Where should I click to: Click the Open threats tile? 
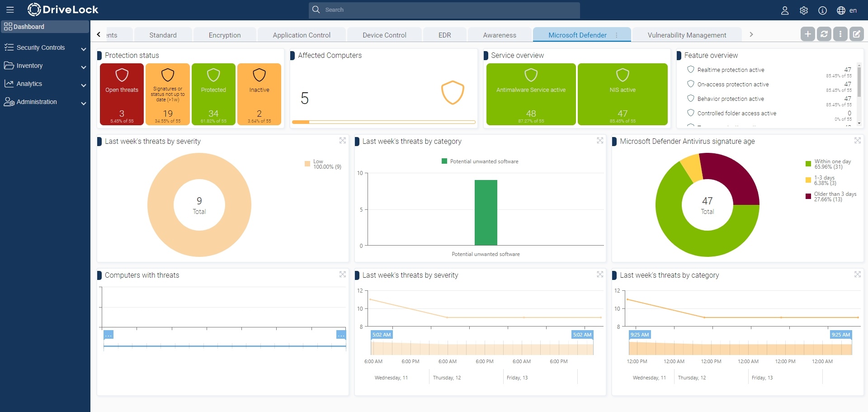122,94
